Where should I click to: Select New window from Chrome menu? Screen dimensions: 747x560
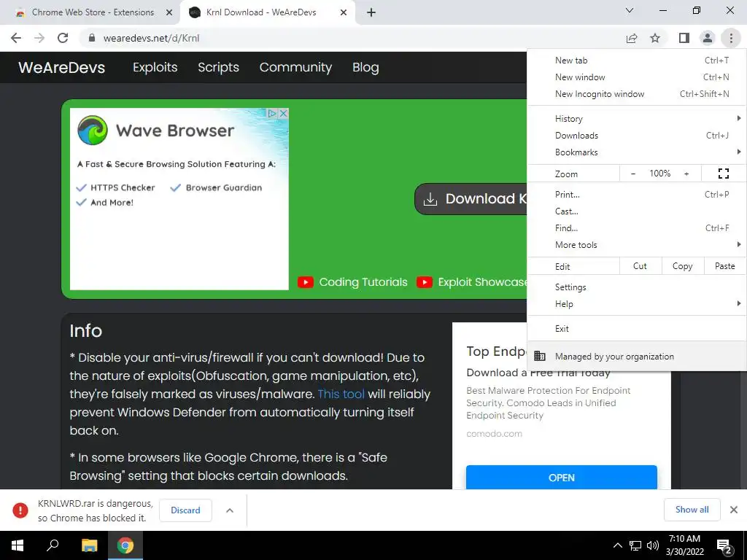coord(636,77)
